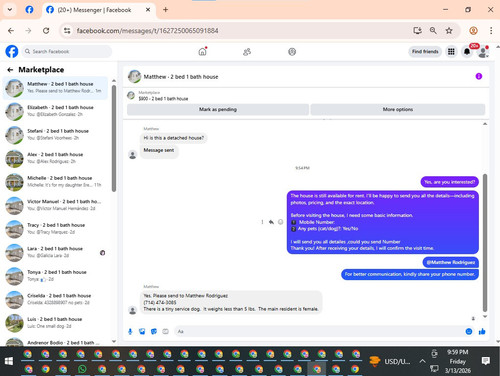This screenshot has width=500, height=376.
Task: Send a thumbs-up like
Action: (482, 331)
